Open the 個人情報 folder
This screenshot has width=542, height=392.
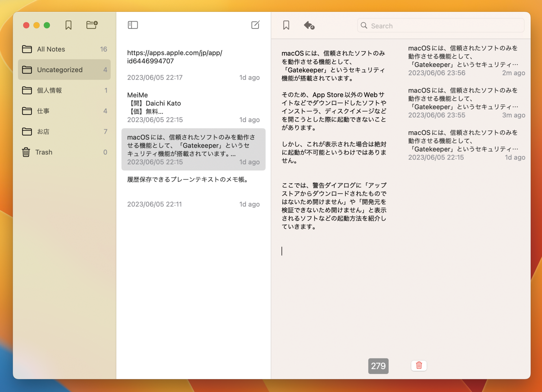64,90
